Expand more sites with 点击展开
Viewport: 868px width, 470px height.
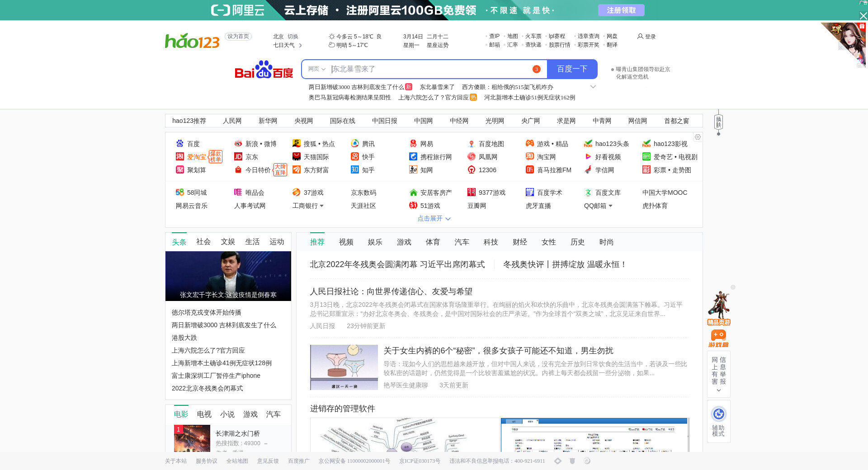tap(434, 219)
